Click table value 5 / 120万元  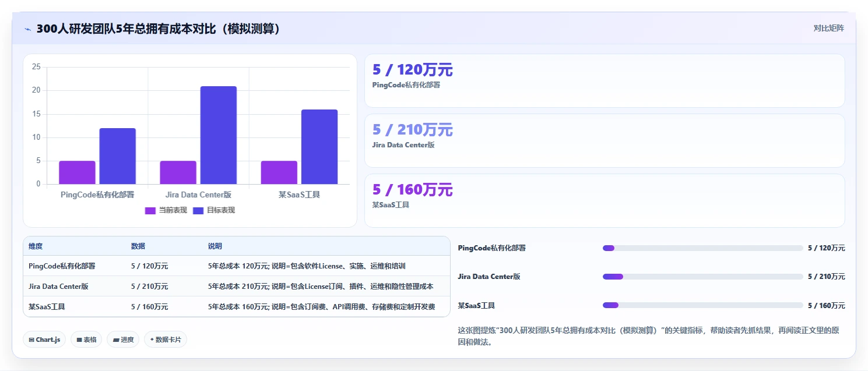(150, 266)
